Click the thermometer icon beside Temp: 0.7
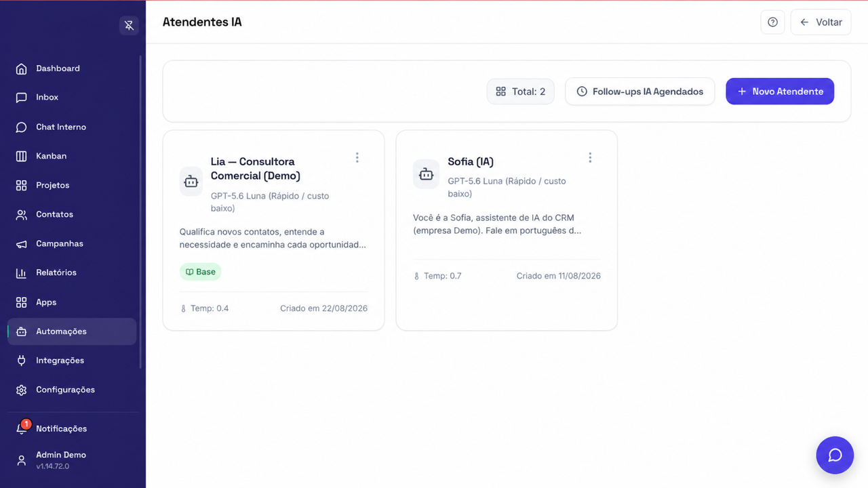 point(416,276)
